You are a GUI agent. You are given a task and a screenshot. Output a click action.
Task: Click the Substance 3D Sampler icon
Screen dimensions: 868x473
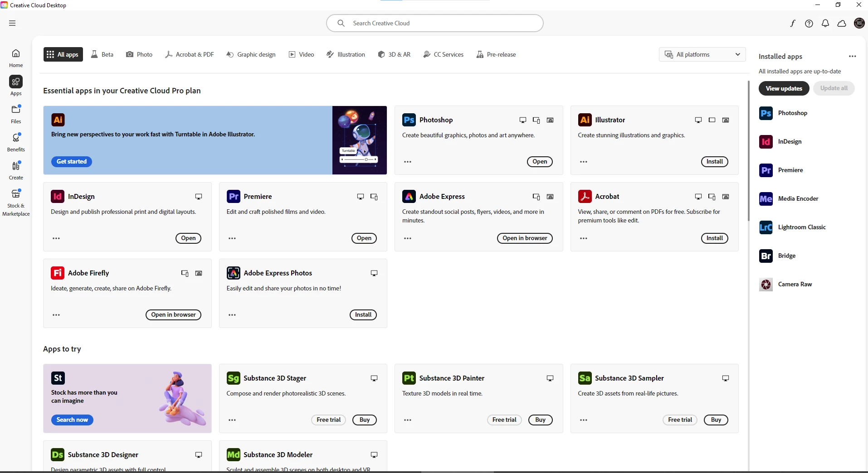pyautogui.click(x=585, y=378)
